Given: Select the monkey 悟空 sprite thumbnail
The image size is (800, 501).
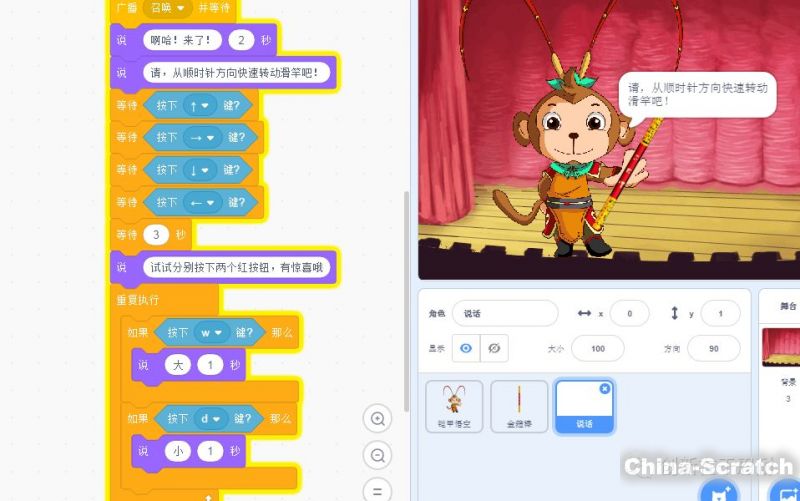Looking at the screenshot, I should click(x=454, y=406).
